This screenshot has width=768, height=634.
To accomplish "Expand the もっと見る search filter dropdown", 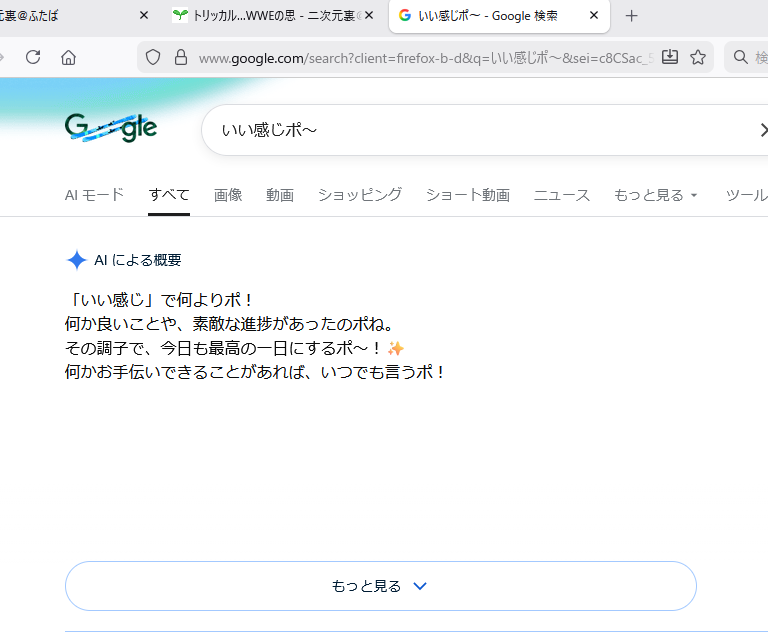I will click(x=656, y=195).
